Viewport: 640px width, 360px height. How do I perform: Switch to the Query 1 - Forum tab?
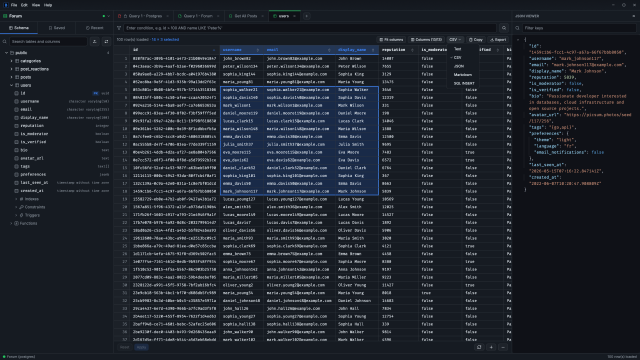(198, 16)
